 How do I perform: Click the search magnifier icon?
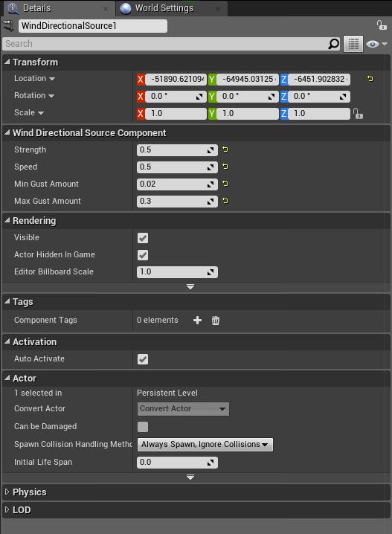[x=333, y=44]
